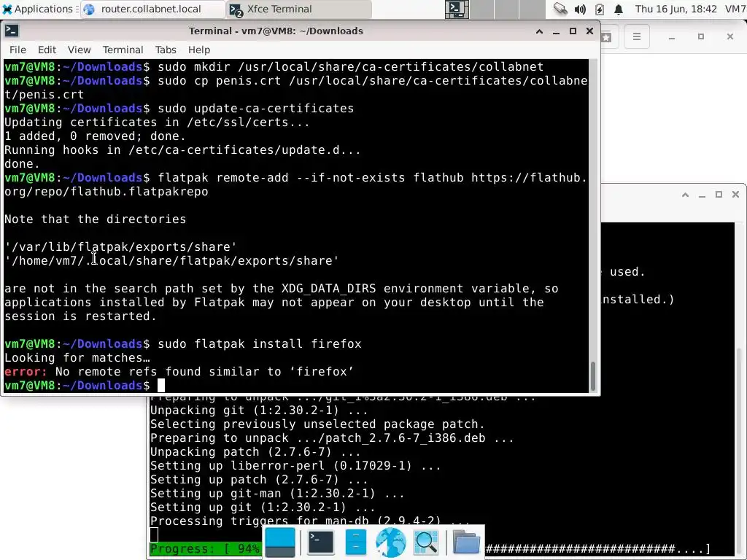This screenshot has height=560, width=747.
Task: Click the 'sudo update-ca-certificates' command line
Action: 179,108
